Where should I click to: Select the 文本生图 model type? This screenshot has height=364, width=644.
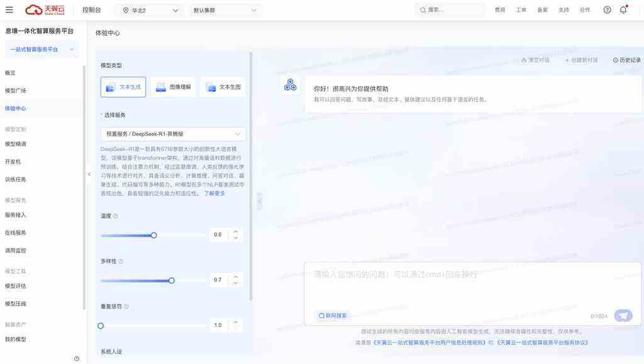coord(223,87)
